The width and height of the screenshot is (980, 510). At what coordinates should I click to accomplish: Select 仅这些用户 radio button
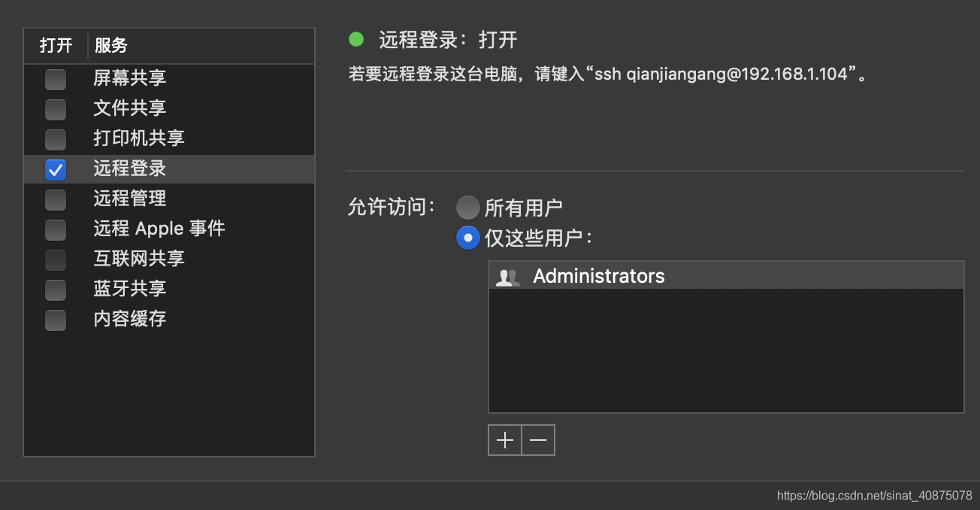467,237
